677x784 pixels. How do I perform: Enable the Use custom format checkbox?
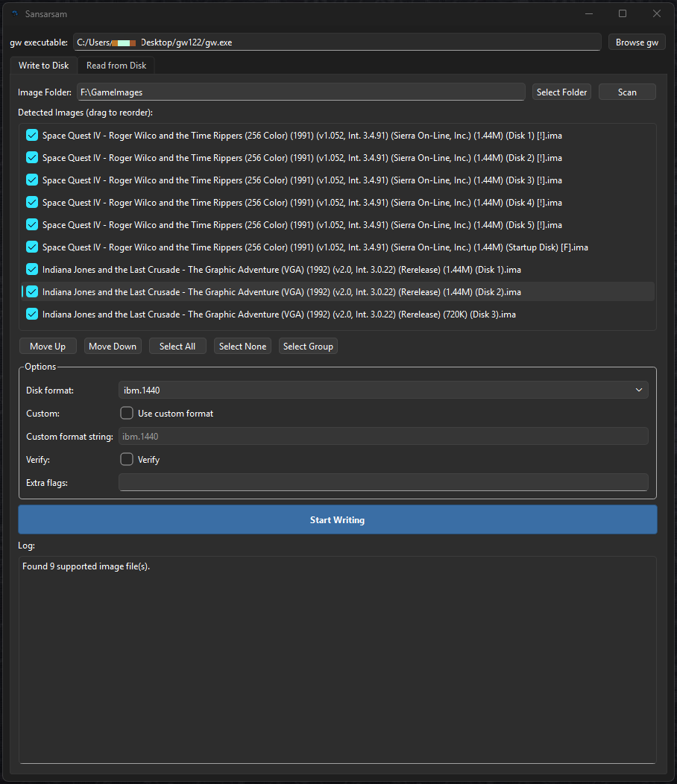pyautogui.click(x=127, y=413)
